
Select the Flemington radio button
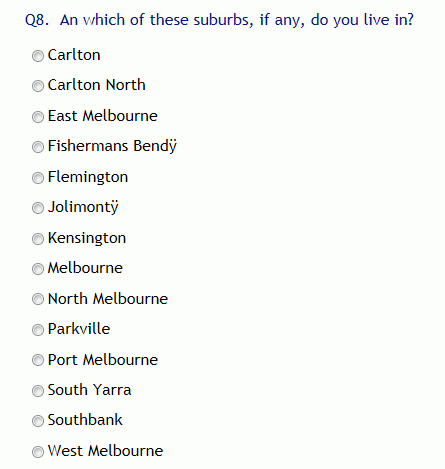(x=38, y=178)
